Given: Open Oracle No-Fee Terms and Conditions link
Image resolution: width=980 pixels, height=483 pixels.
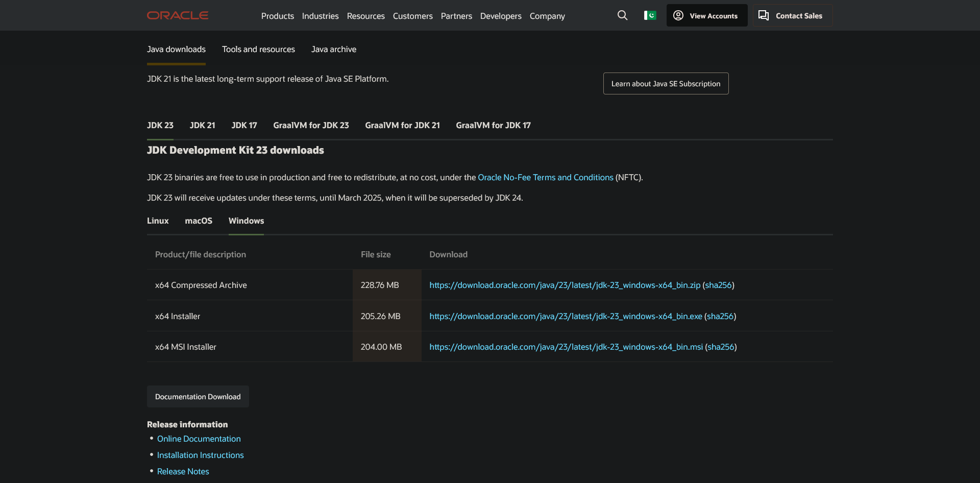Looking at the screenshot, I should 545,177.
